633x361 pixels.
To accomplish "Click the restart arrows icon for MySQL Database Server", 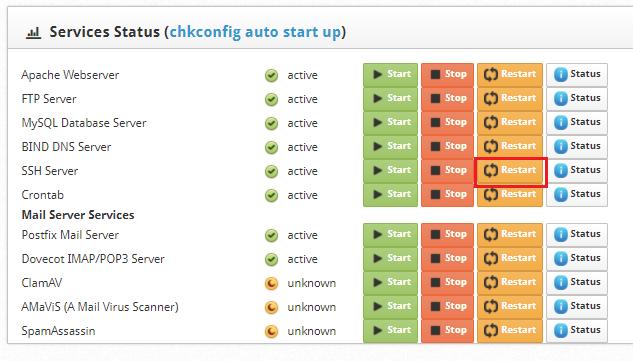I will 490,122.
